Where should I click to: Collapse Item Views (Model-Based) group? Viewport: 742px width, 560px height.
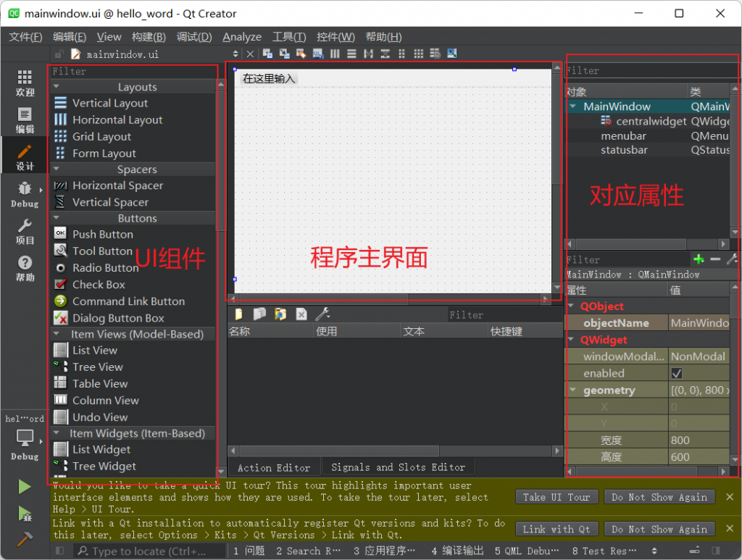click(57, 334)
